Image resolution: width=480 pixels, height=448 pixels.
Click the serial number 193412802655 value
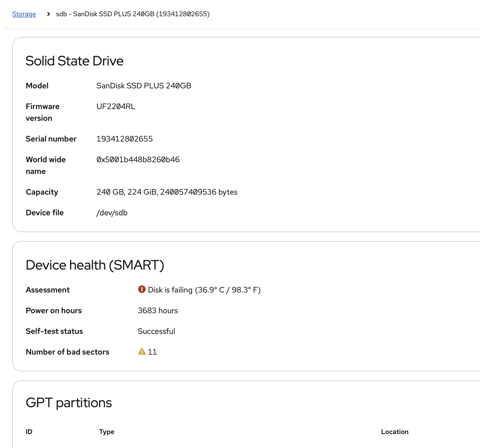pos(124,138)
